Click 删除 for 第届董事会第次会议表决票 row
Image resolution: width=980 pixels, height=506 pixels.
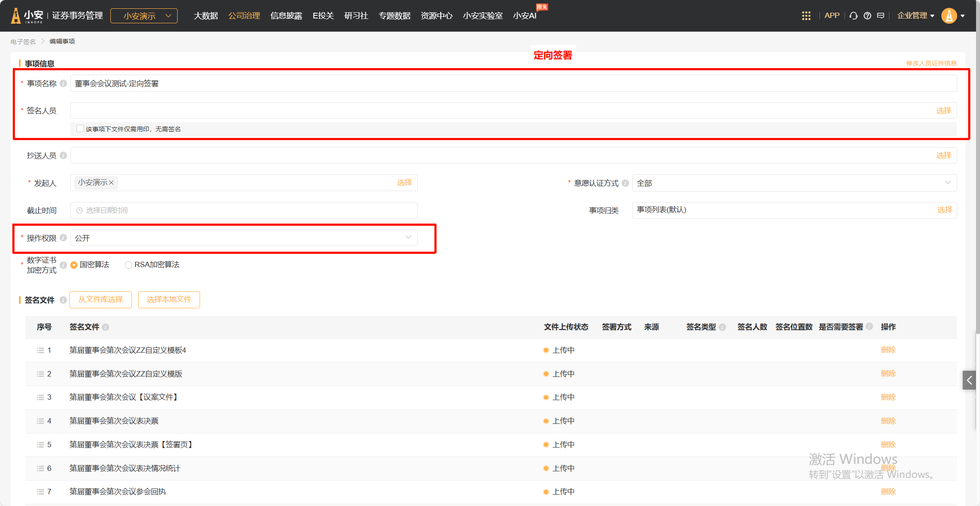coord(888,421)
